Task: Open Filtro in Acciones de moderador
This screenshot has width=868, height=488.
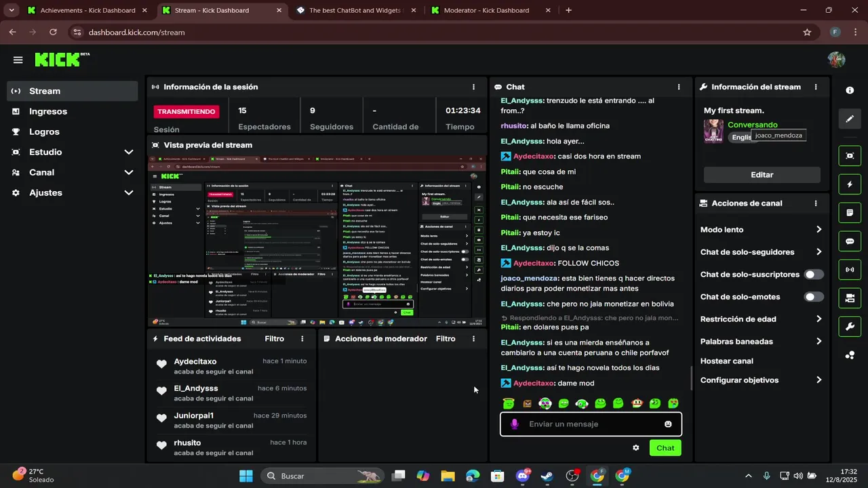Action: click(x=446, y=339)
